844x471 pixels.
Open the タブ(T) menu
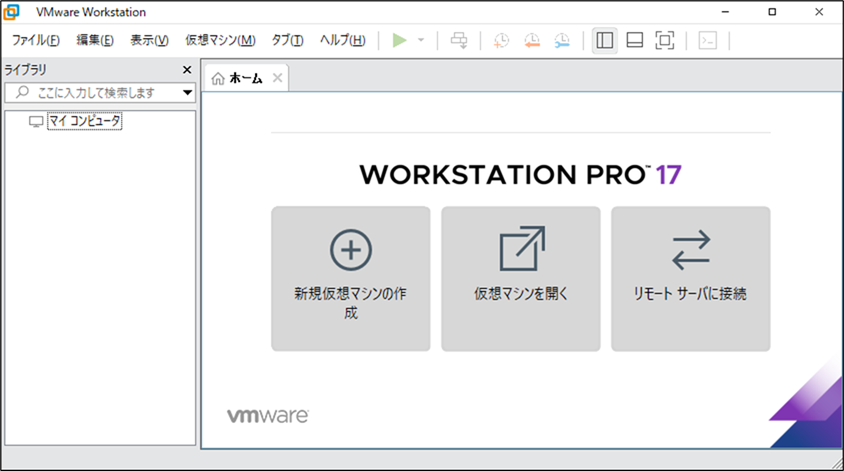pos(287,40)
